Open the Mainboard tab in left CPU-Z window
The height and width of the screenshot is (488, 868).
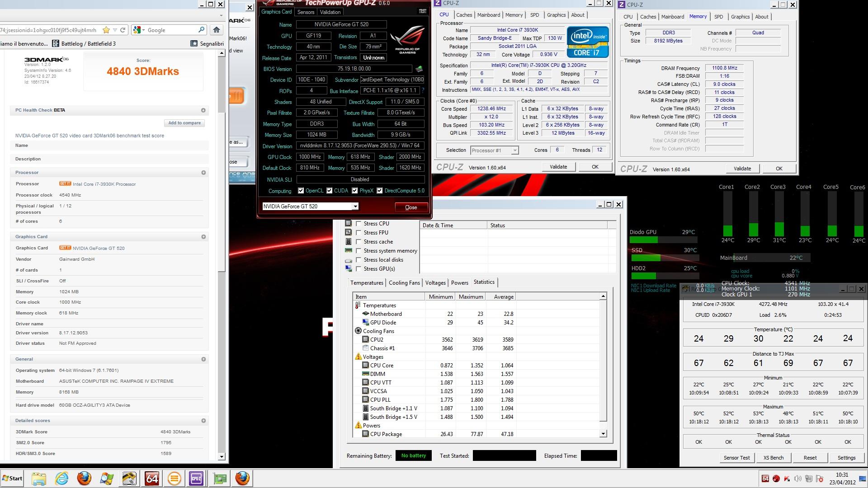[x=489, y=15]
